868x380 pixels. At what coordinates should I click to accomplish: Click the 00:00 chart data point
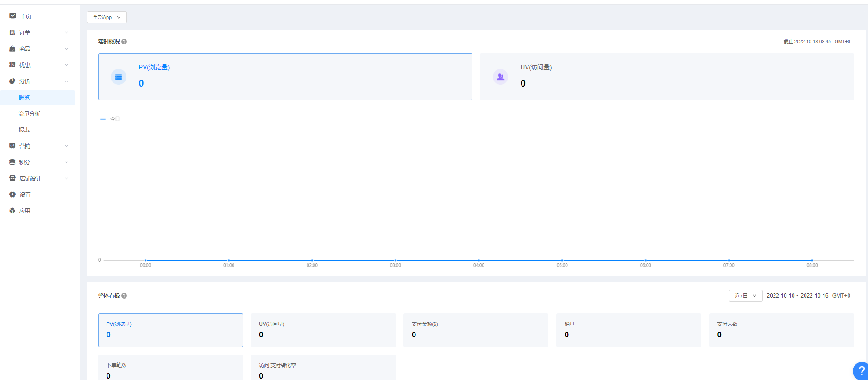pyautogui.click(x=145, y=260)
